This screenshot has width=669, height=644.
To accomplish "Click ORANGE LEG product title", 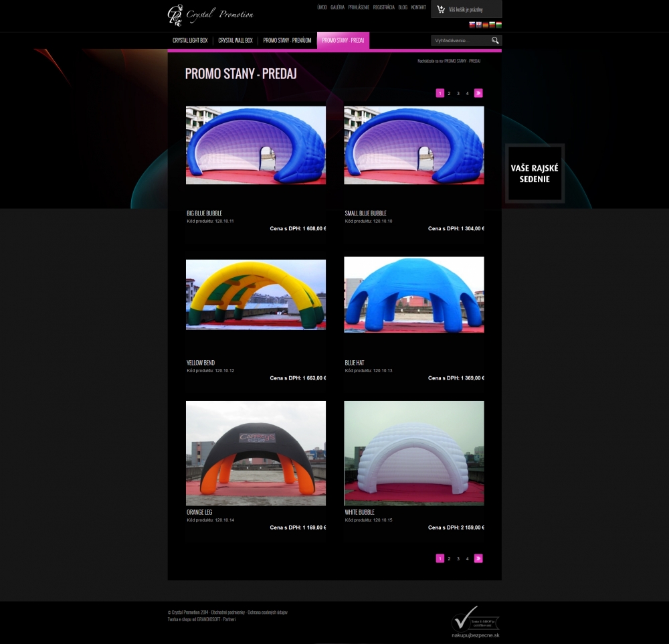I will point(199,512).
